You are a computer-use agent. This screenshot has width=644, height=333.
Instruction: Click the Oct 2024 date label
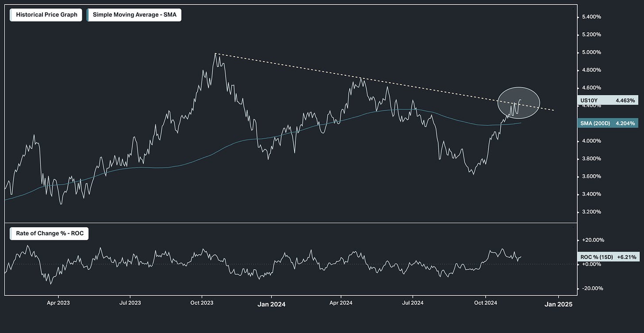[x=485, y=303]
